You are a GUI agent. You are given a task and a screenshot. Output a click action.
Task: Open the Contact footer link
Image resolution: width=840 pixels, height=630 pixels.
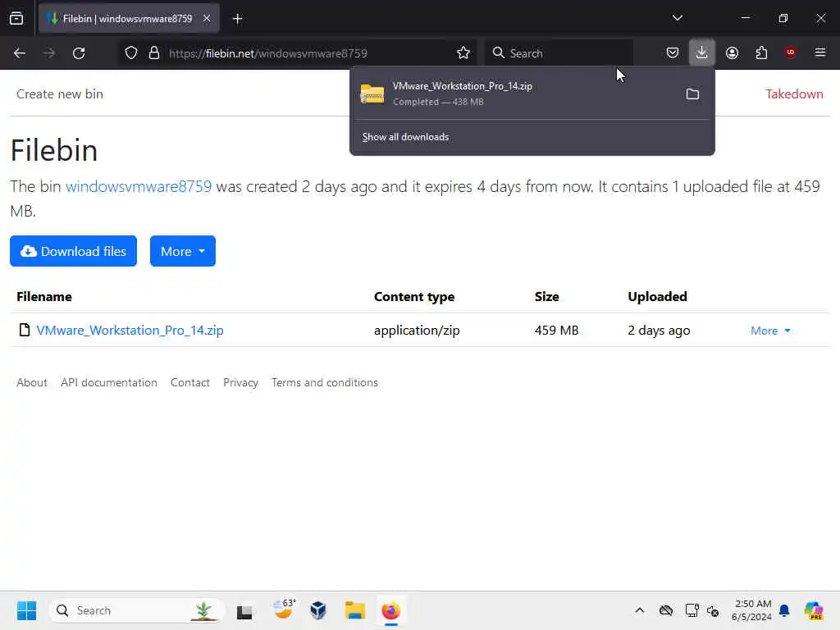(189, 382)
